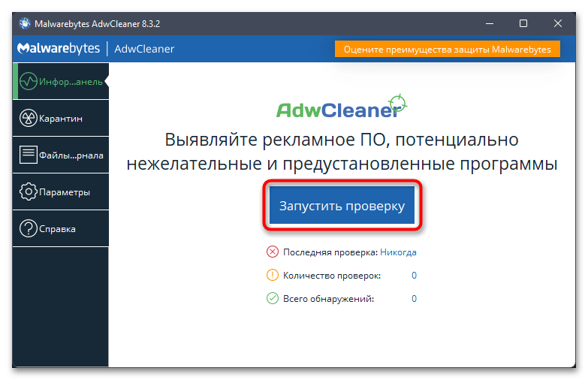Click the red cross last-scan status icon
This screenshot has width=588, height=380.
273,252
